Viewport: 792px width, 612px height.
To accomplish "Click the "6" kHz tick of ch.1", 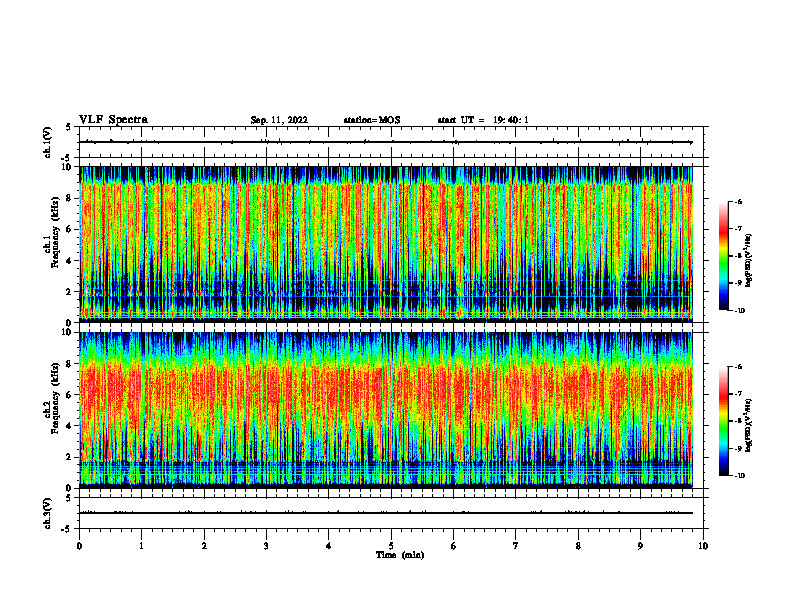I will click(x=70, y=230).
